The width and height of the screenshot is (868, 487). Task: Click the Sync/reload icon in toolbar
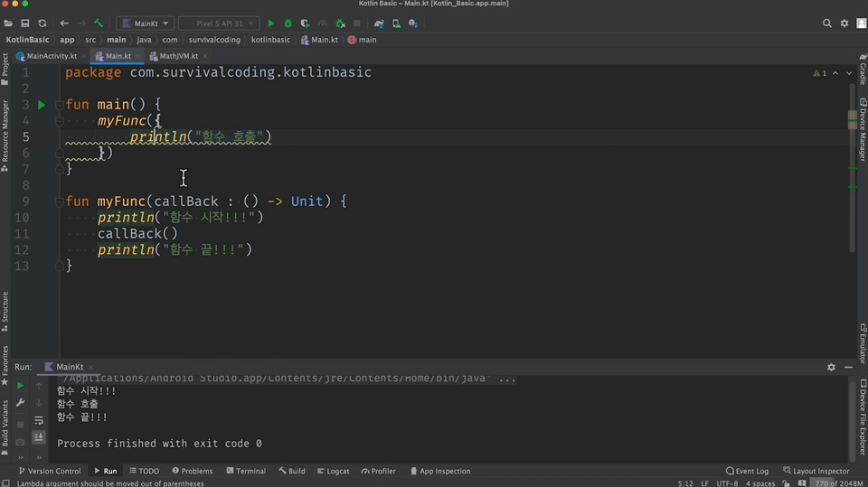[42, 23]
